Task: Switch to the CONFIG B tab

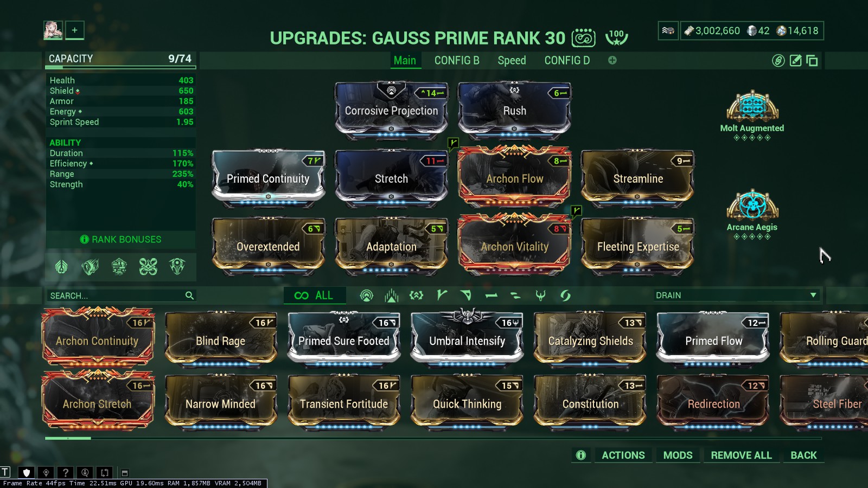Action: [x=457, y=61]
